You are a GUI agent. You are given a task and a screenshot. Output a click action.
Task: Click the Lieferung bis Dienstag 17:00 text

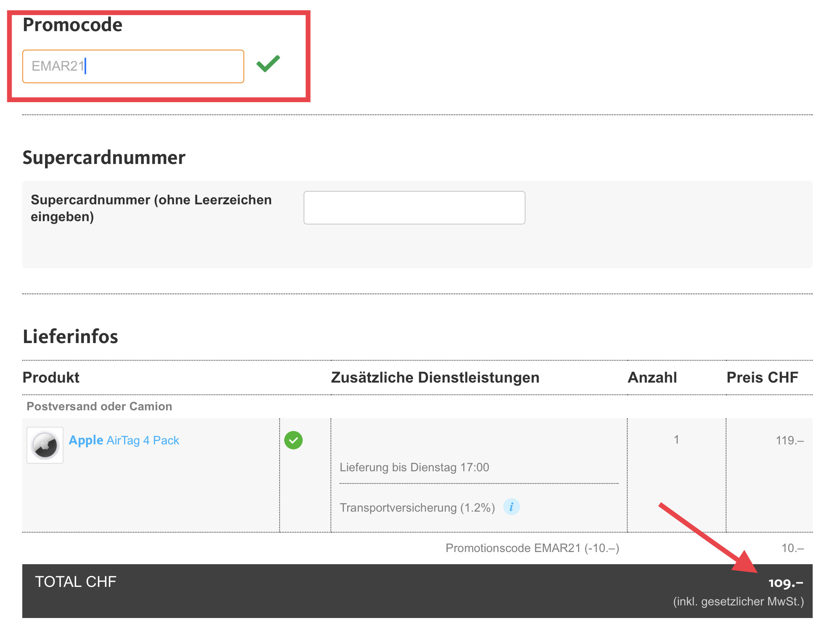[414, 468]
